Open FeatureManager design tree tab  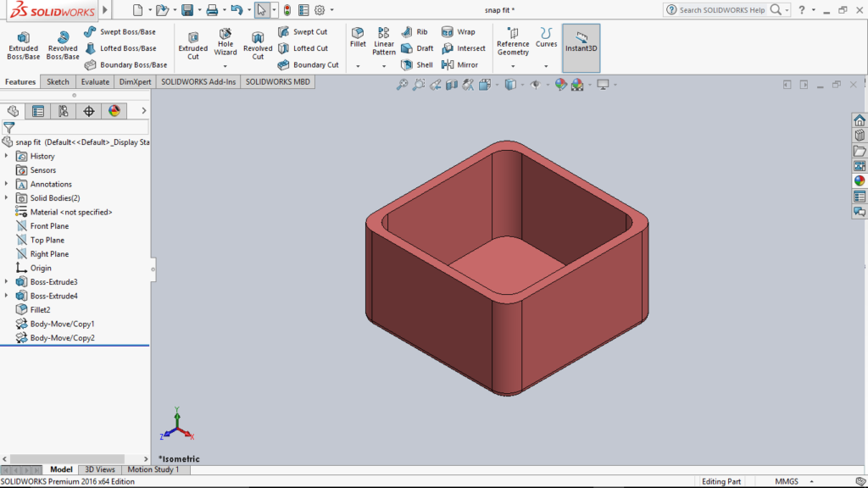pyautogui.click(x=13, y=111)
